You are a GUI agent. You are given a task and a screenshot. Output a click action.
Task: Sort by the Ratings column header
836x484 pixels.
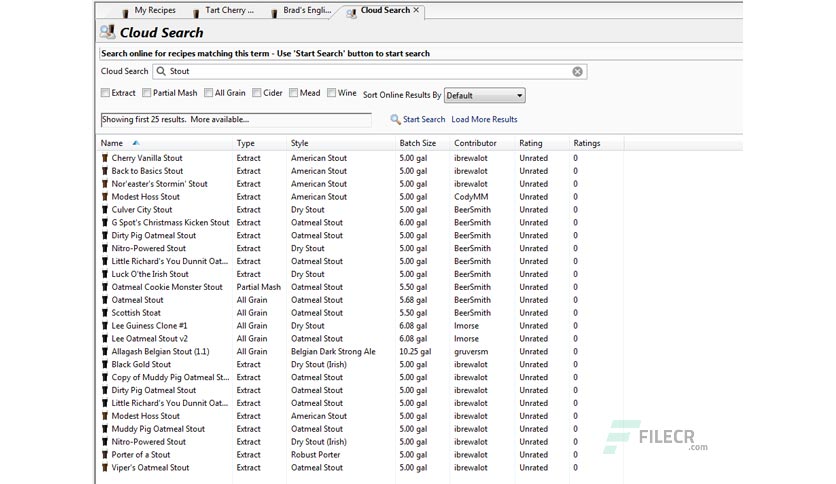[586, 143]
